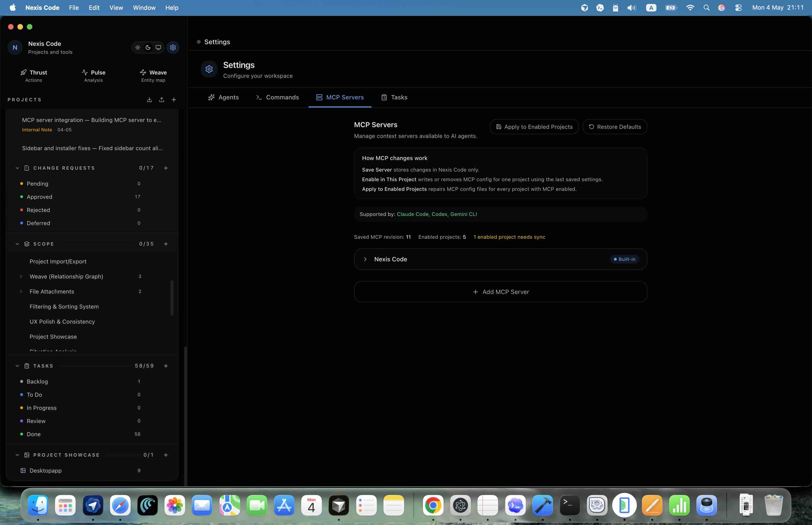812x525 pixels.
Task: Expand the Nexis Code MCP server row
Action: click(x=365, y=259)
